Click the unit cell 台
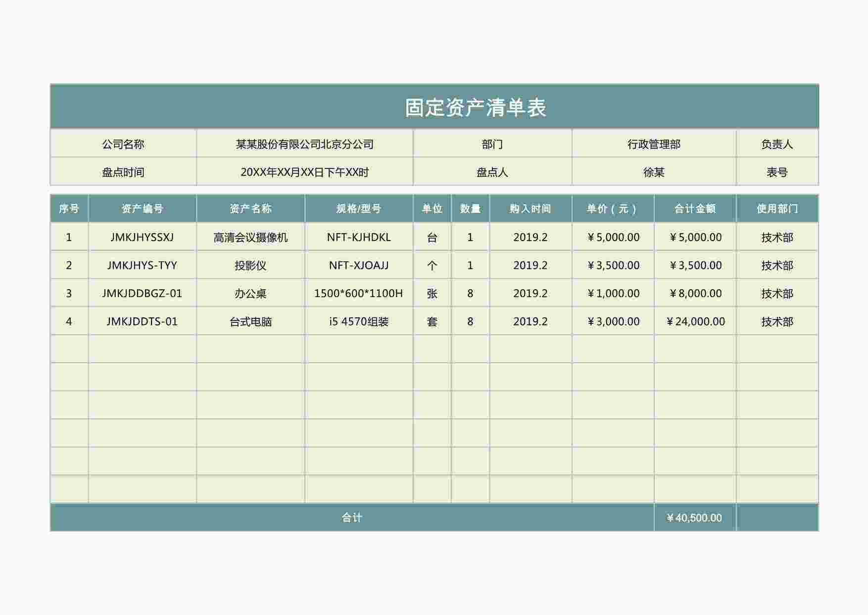 432,237
